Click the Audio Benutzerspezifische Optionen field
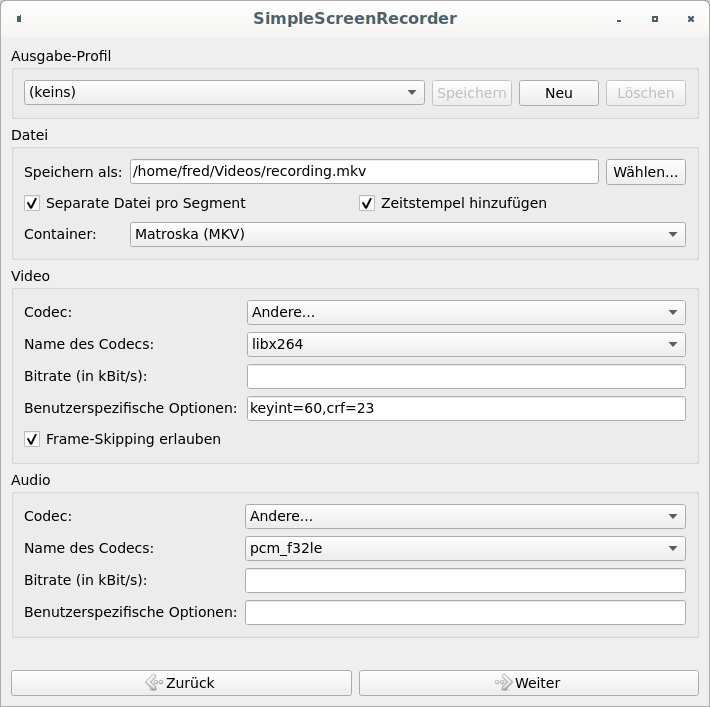The height and width of the screenshot is (707, 710). [465, 613]
